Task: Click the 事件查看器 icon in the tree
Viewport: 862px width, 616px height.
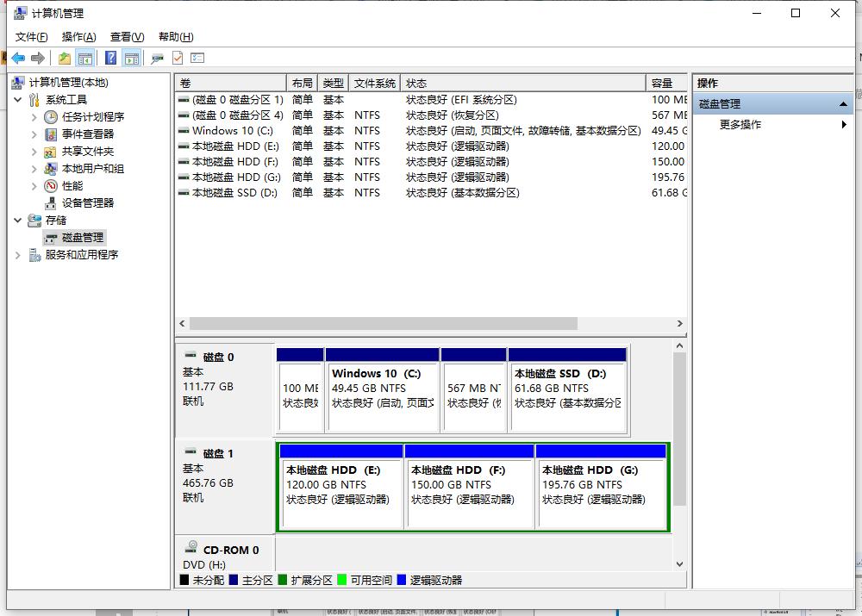Action: (x=49, y=134)
